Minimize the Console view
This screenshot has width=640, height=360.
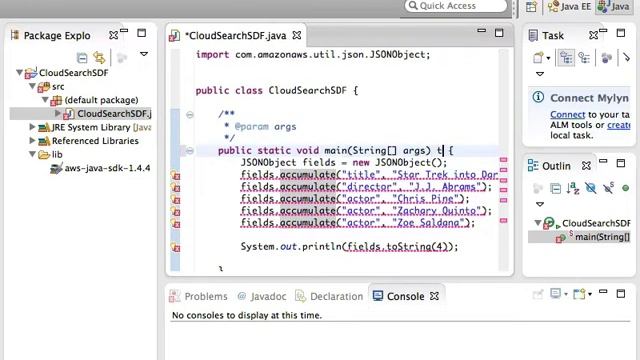603,292
